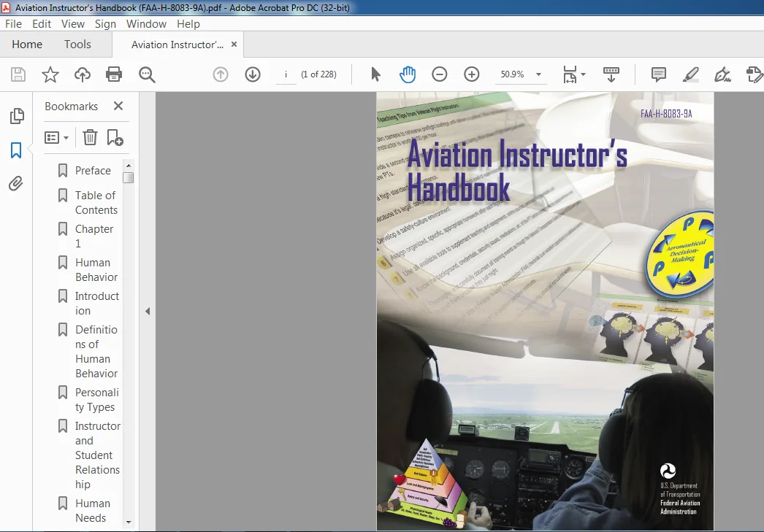764x532 pixels.
Task: Click bookmarks scrollbar up arrow
Action: (x=129, y=166)
